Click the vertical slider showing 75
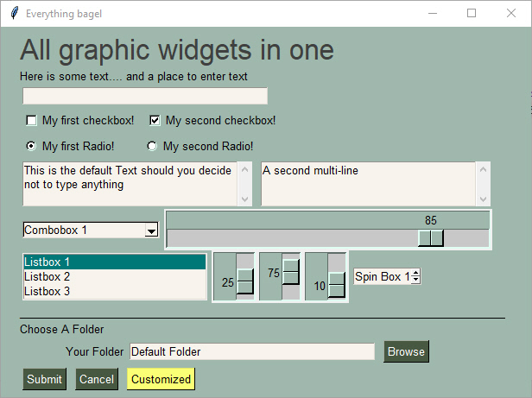The height and width of the screenshot is (398, 532). coord(291,272)
